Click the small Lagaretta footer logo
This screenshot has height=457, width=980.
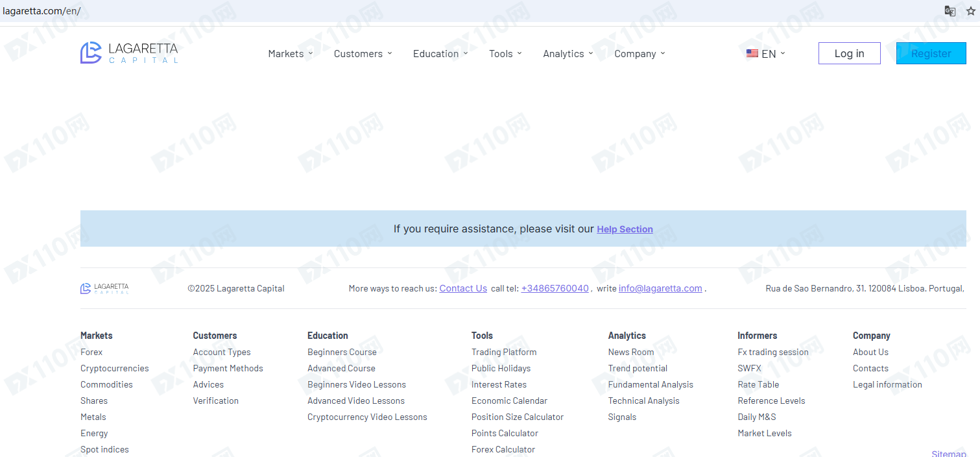point(104,288)
